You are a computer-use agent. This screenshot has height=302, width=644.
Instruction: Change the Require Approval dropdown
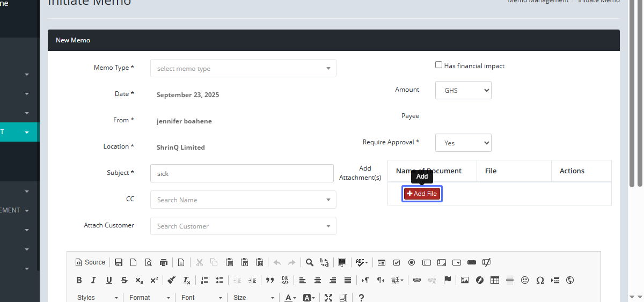(x=463, y=143)
